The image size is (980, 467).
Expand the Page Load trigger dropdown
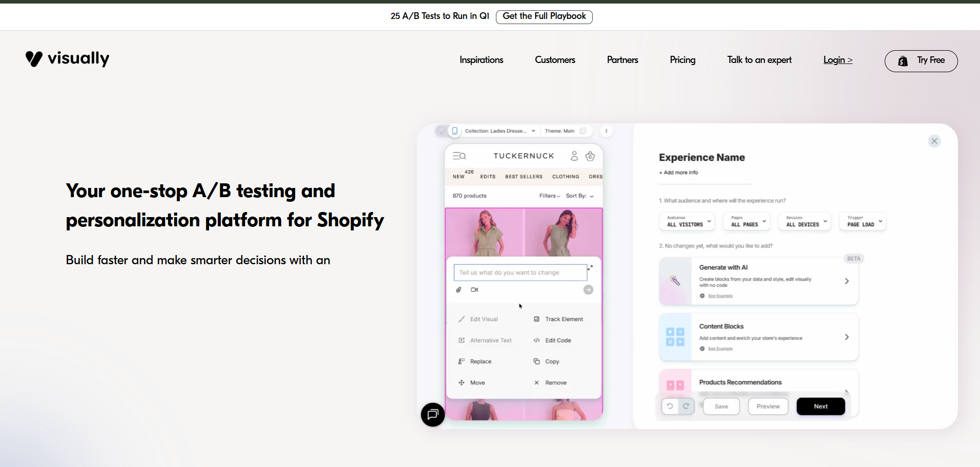tap(863, 222)
